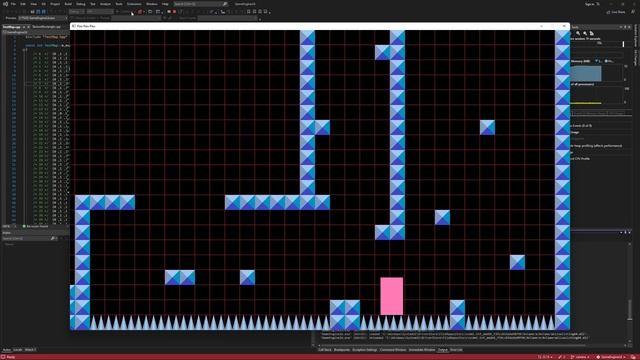The width and height of the screenshot is (640, 360).
Task: Select the Breakpoints tab
Action: [x=342, y=350]
